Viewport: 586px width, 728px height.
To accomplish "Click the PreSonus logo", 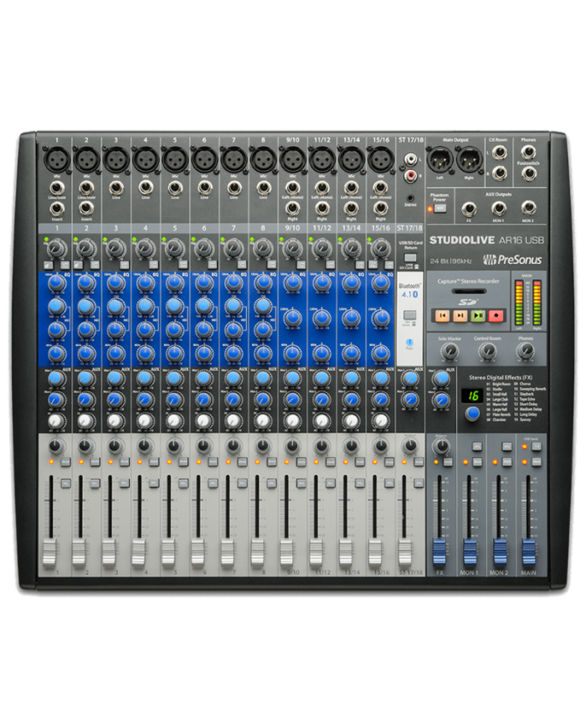I will click(512, 259).
